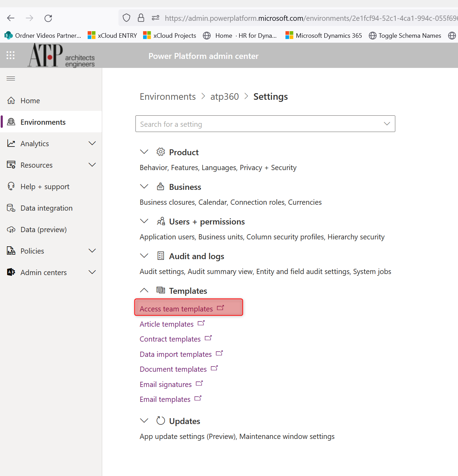Click the Resources icon in sidebar

click(x=11, y=165)
